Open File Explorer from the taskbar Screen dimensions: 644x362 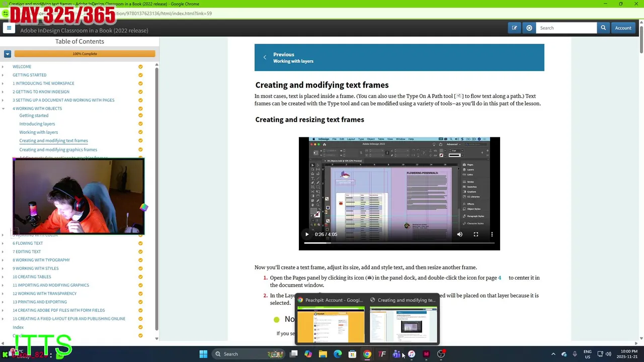point(323,354)
